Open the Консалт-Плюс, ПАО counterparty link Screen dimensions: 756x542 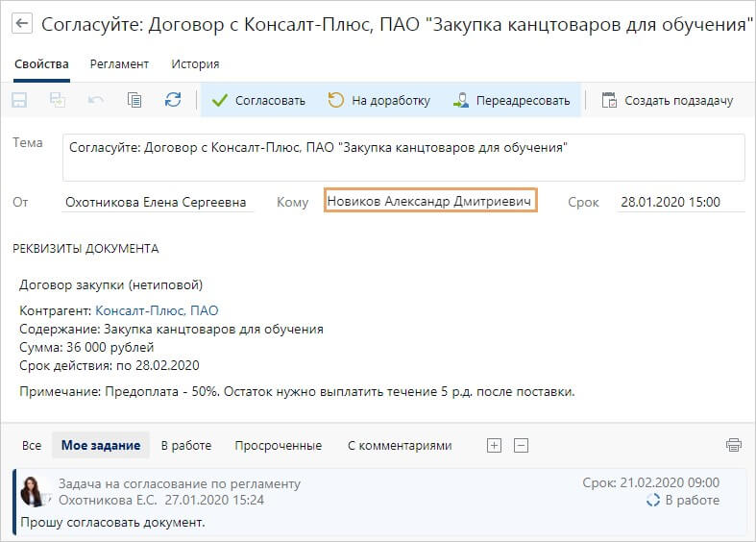pyautogui.click(x=158, y=310)
